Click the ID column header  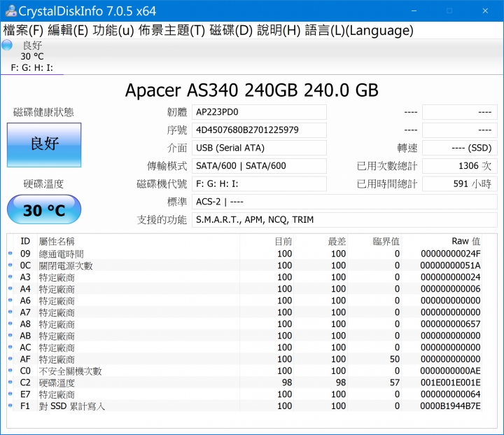click(x=25, y=241)
